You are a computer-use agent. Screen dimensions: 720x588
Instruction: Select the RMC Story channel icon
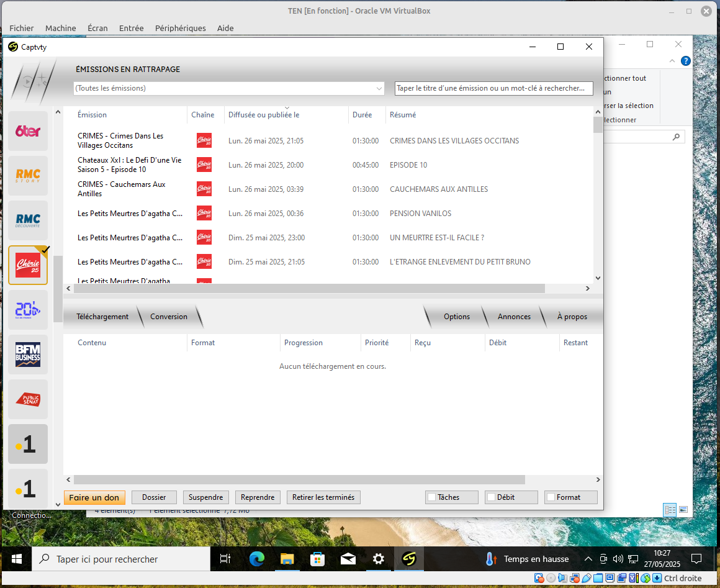[28, 176]
